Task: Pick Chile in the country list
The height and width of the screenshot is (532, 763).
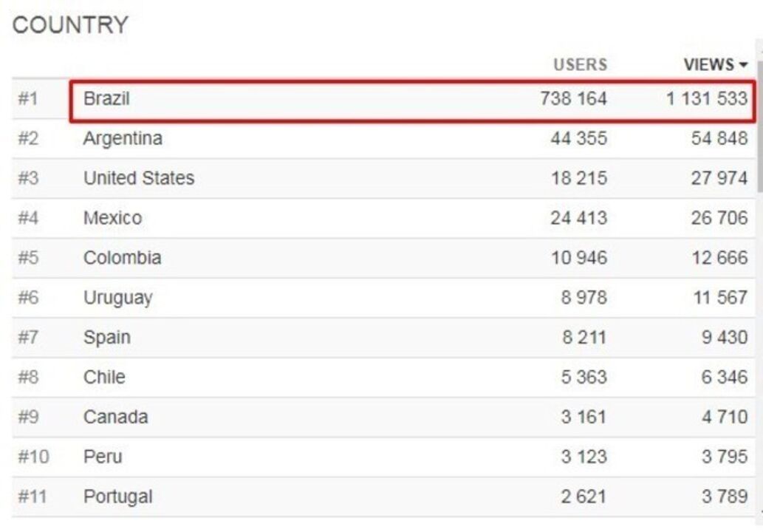Action: 104,378
